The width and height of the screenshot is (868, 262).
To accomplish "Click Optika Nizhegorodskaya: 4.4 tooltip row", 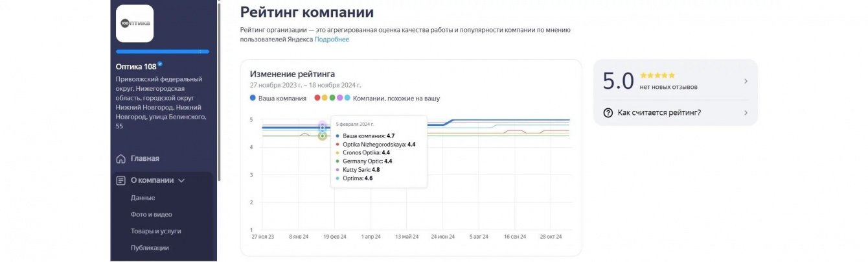I will pos(376,144).
